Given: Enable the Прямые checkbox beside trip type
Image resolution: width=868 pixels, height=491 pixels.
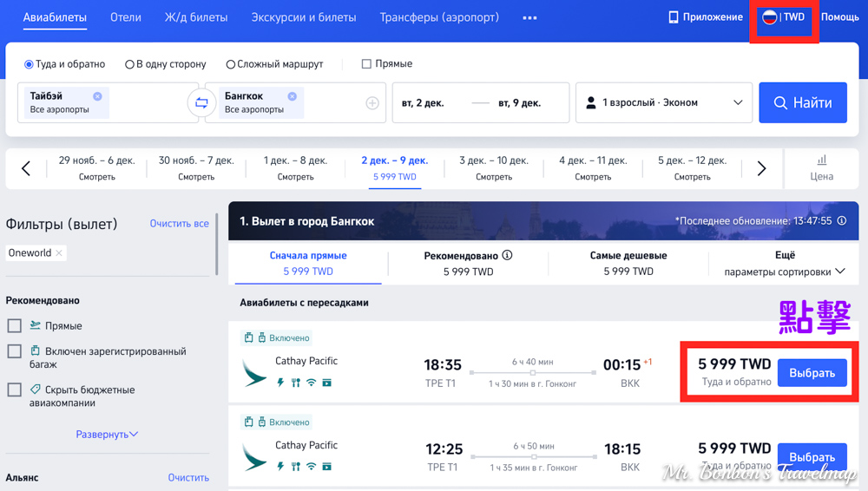Looking at the screenshot, I should 366,64.
